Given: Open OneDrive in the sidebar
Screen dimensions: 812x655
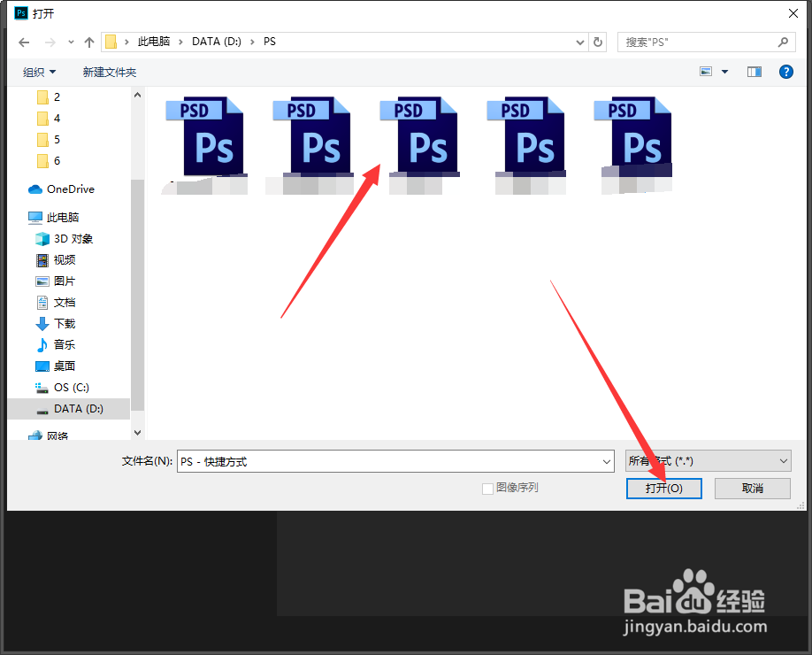Looking at the screenshot, I should point(61,189).
